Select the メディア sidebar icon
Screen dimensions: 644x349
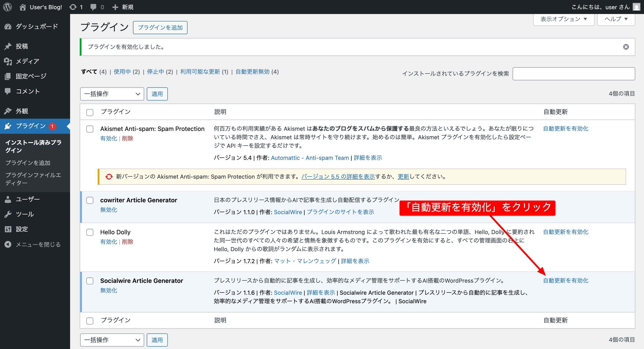coord(8,61)
